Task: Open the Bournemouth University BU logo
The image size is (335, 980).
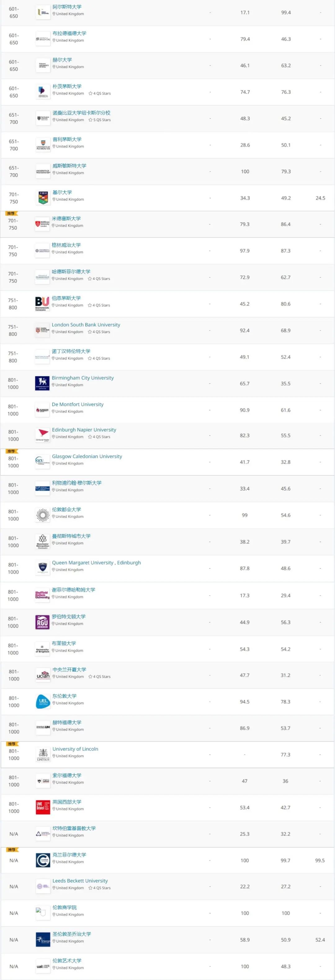Action: 42,304
